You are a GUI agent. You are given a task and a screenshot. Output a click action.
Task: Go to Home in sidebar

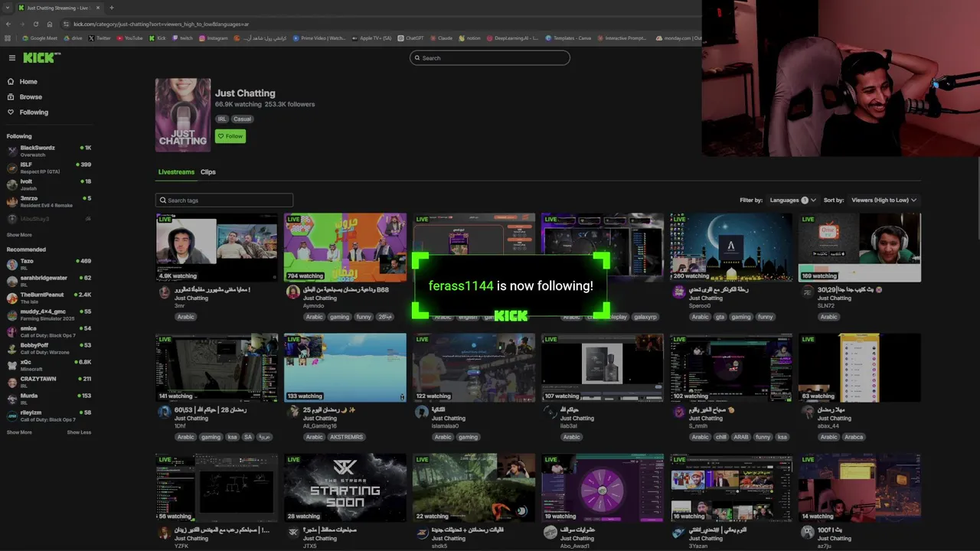(x=28, y=81)
